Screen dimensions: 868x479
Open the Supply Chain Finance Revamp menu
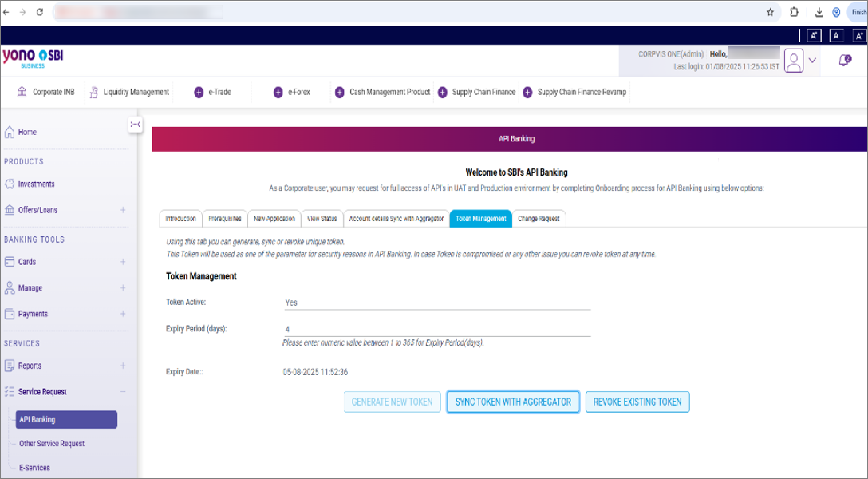click(582, 92)
